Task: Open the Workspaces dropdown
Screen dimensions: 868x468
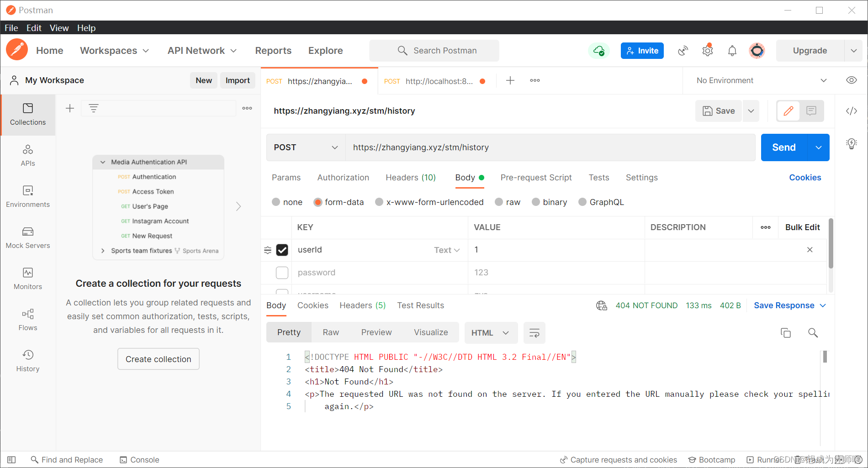Action: coord(114,51)
